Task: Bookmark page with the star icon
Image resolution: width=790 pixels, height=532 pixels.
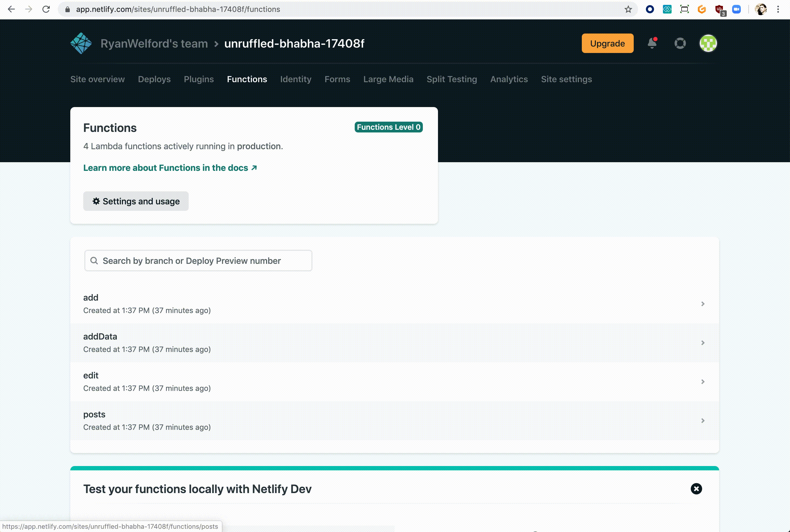Action: point(628,9)
